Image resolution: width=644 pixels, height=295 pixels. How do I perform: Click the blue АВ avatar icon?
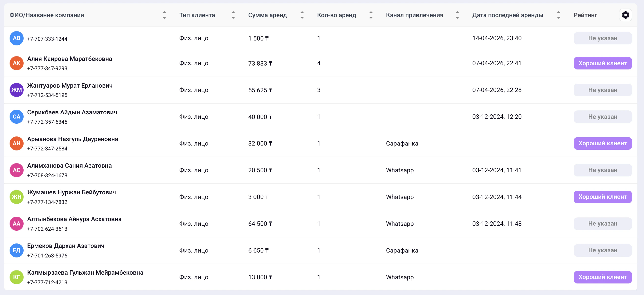click(16, 38)
